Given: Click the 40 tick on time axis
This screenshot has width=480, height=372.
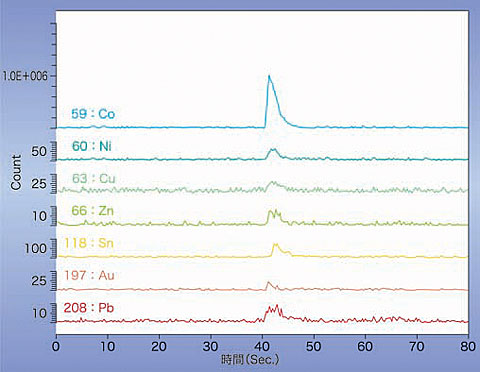Looking at the screenshot, I should 262,347.
